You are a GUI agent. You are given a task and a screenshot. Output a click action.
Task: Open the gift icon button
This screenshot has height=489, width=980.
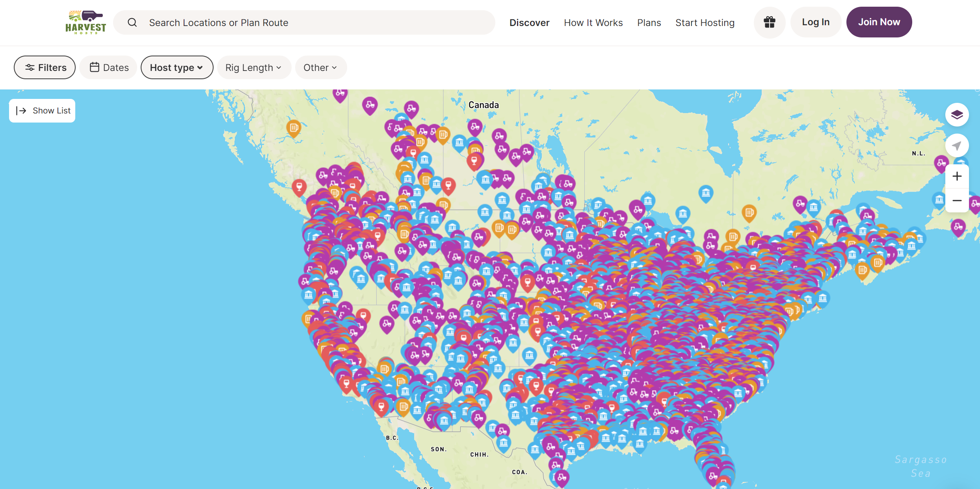pyautogui.click(x=769, y=22)
